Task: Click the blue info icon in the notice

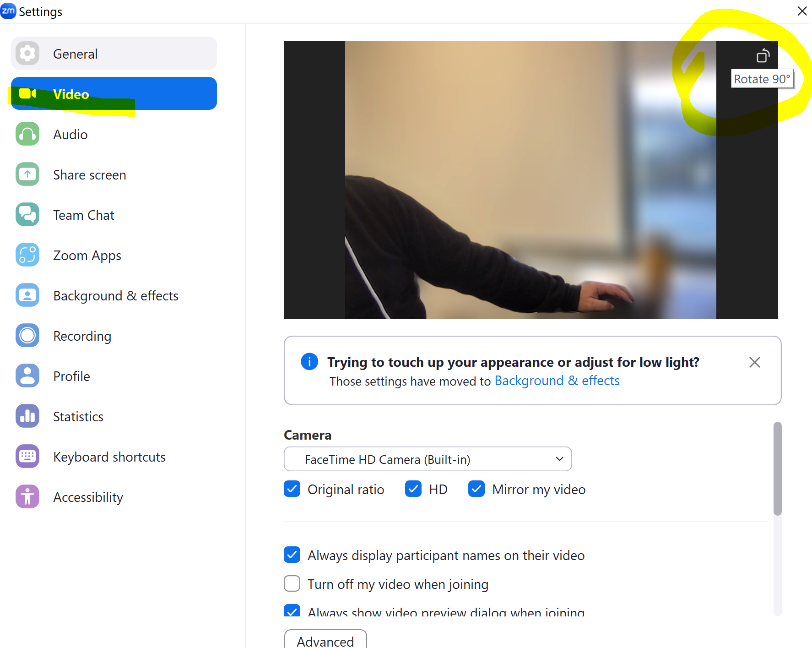Action: point(309,362)
